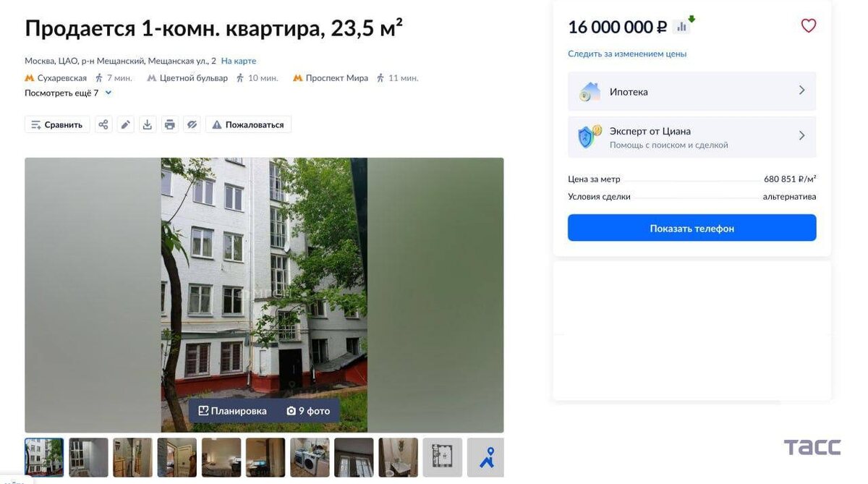Click 'Пожаловаться' report button

click(248, 124)
